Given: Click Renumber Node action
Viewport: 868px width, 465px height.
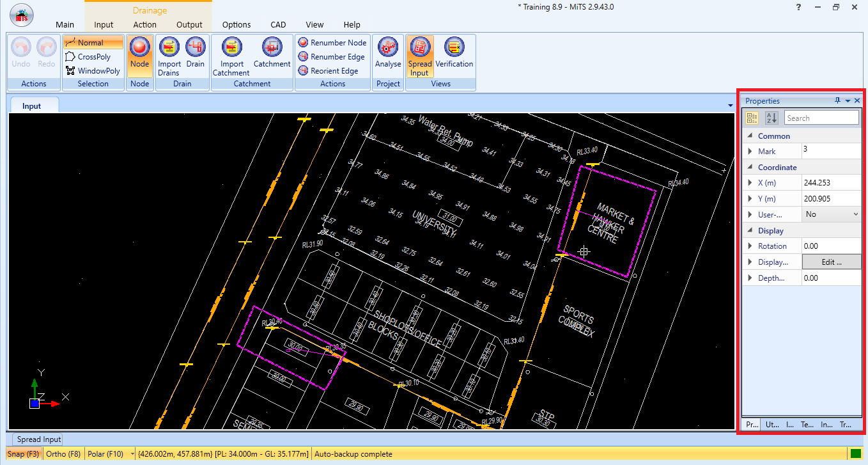Looking at the screenshot, I should pyautogui.click(x=333, y=43).
